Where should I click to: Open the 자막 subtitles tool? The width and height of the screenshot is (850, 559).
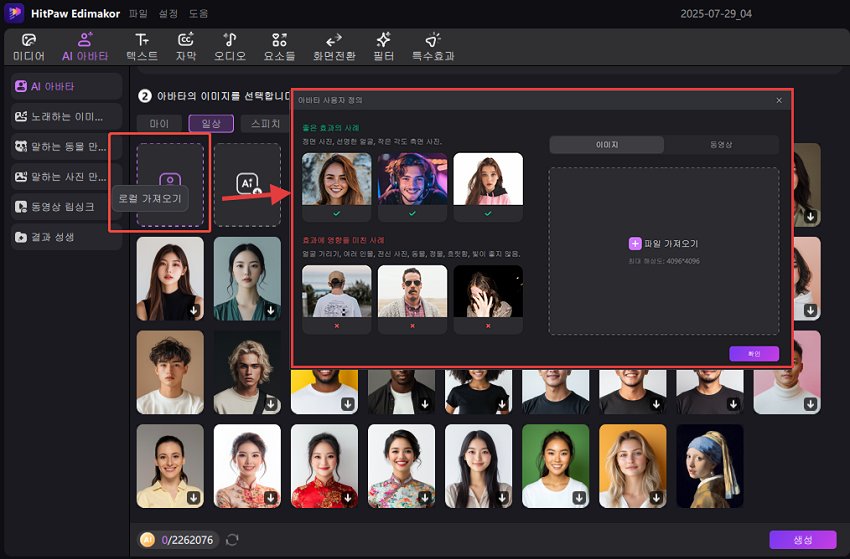pos(186,47)
